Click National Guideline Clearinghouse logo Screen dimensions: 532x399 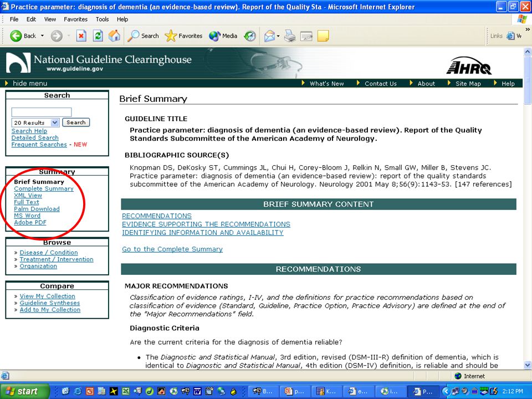point(99,63)
